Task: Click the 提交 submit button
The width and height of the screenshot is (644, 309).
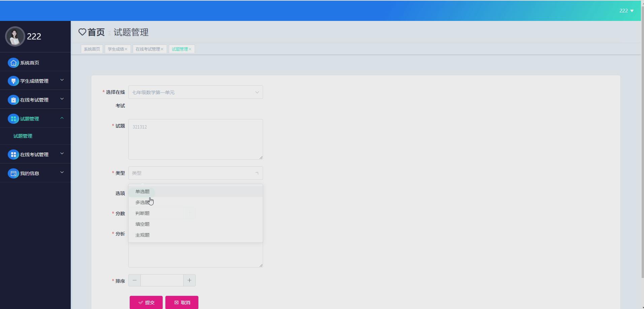Action: click(x=146, y=302)
